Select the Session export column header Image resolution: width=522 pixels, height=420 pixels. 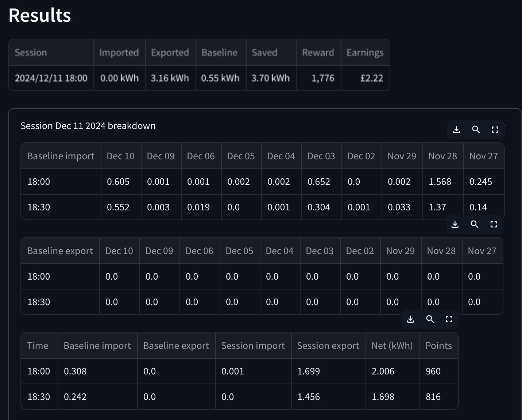point(328,346)
